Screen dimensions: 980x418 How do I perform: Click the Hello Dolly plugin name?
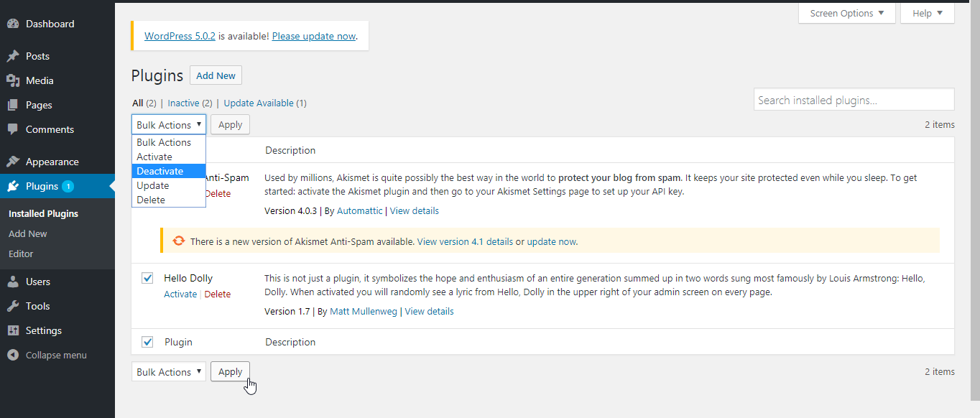(188, 278)
